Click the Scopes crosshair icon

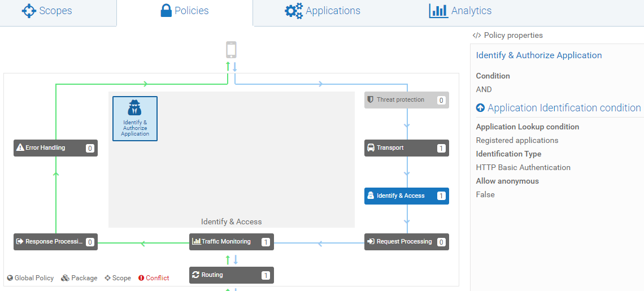pyautogui.click(x=29, y=11)
